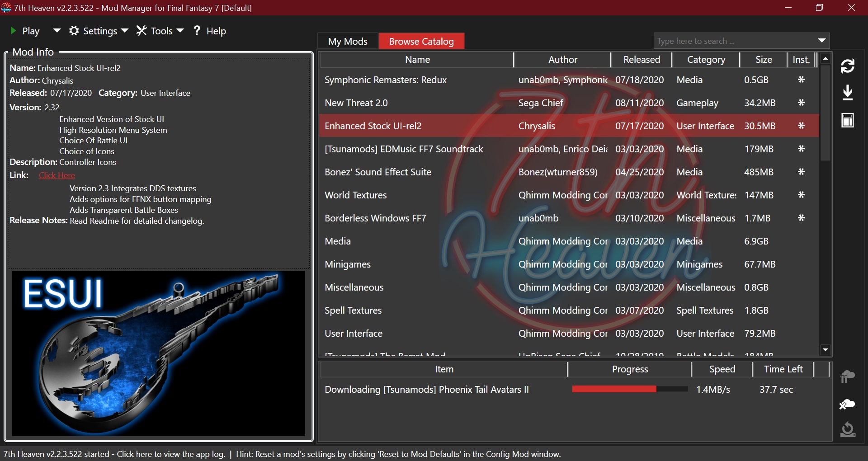Click the retry download icon at bottom right
Screen dimensions: 868x461
click(x=848, y=429)
